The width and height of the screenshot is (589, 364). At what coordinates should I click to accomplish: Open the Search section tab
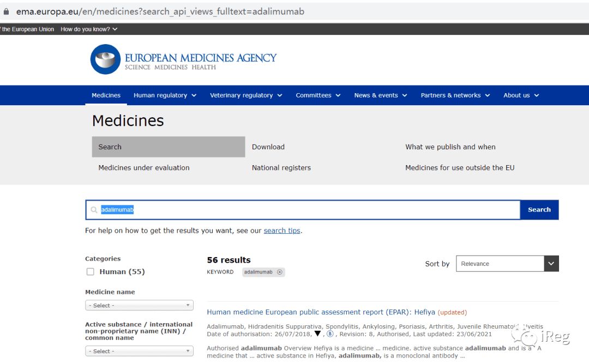click(x=169, y=147)
